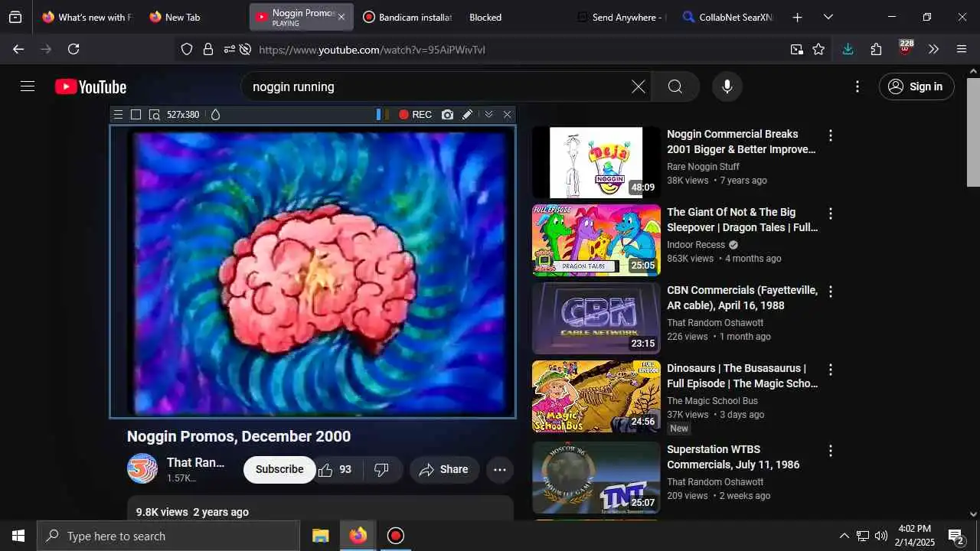Search with your voice microphone icon
The width and height of the screenshot is (980, 551).
(x=727, y=86)
